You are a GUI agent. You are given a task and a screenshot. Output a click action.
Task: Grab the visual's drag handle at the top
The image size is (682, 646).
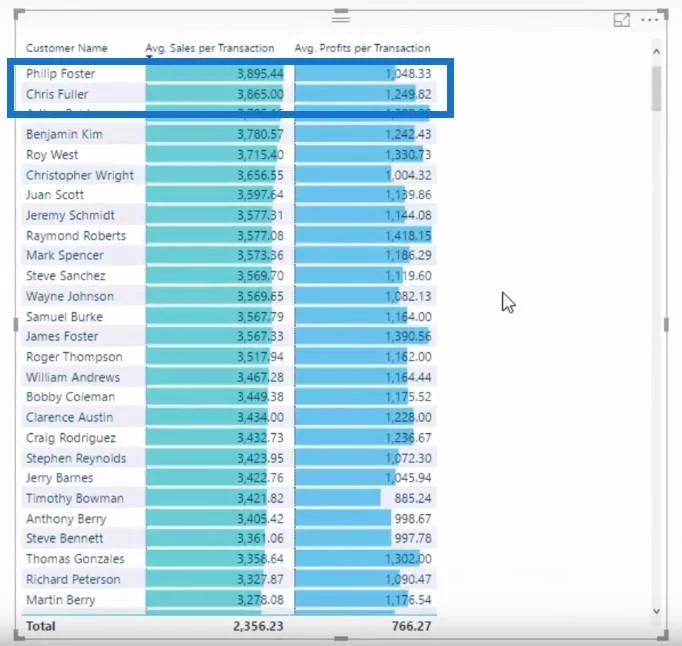coord(341,19)
